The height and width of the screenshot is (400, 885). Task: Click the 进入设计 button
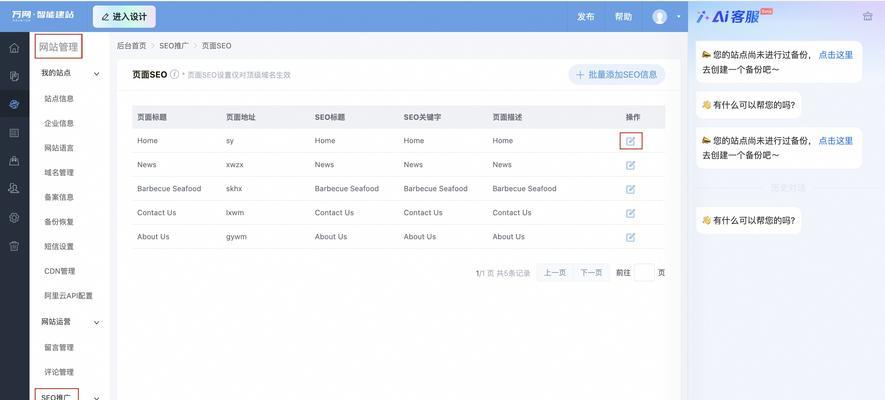pos(124,17)
